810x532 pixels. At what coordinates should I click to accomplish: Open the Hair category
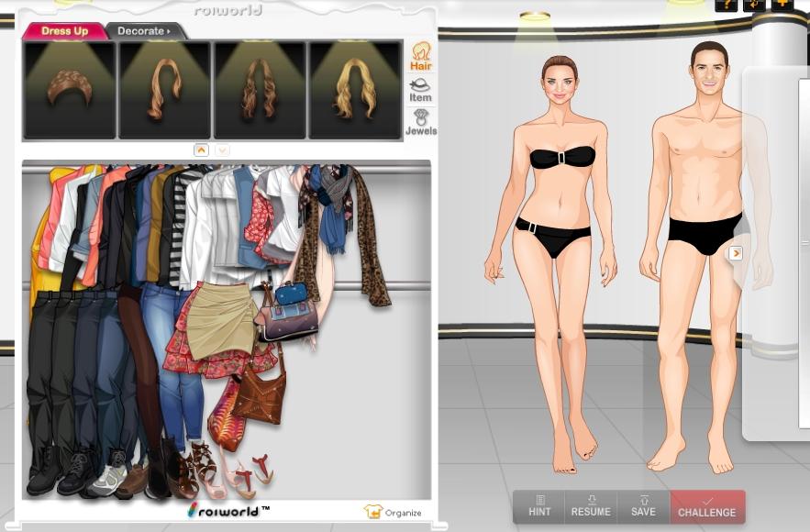[x=421, y=56]
